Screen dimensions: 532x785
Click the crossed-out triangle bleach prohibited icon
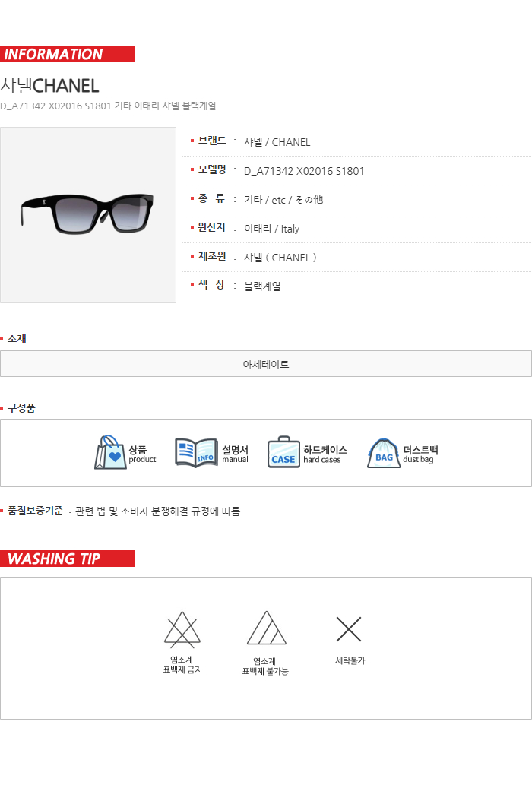pos(182,629)
